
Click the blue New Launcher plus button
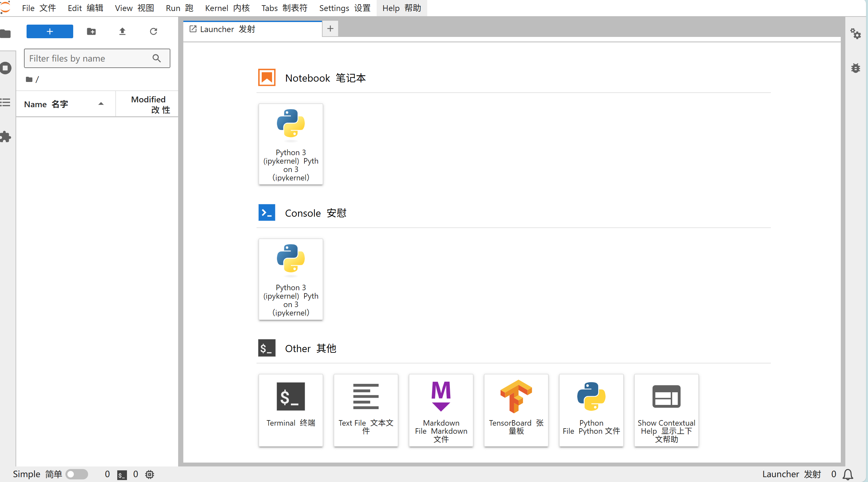pos(50,31)
